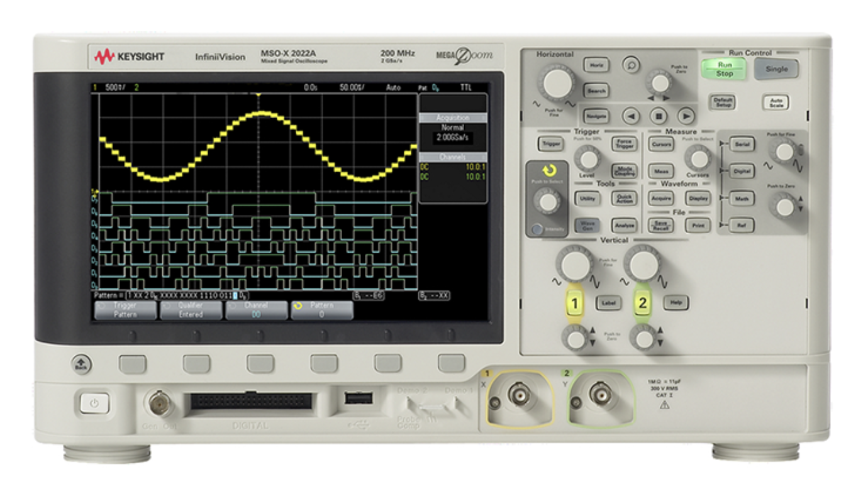Hit the Auto Scale key

click(776, 103)
